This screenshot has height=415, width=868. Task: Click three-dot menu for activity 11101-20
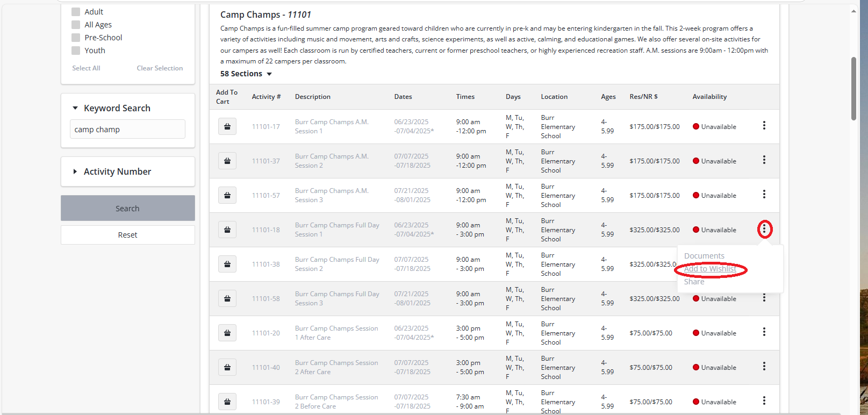764,332
